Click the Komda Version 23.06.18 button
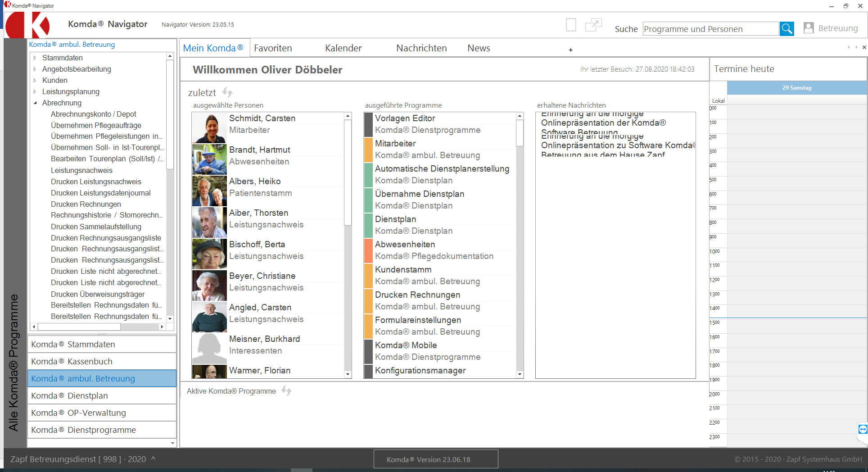 coord(436,459)
